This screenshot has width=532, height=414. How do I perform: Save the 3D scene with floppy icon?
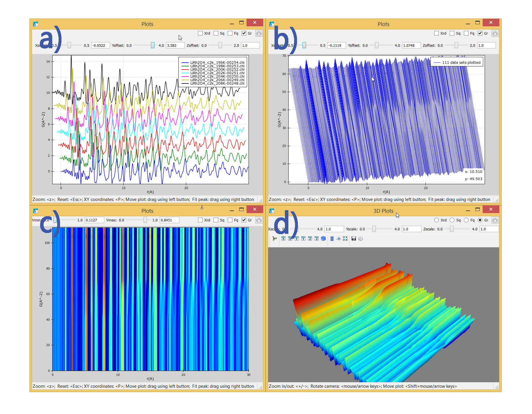(354, 238)
